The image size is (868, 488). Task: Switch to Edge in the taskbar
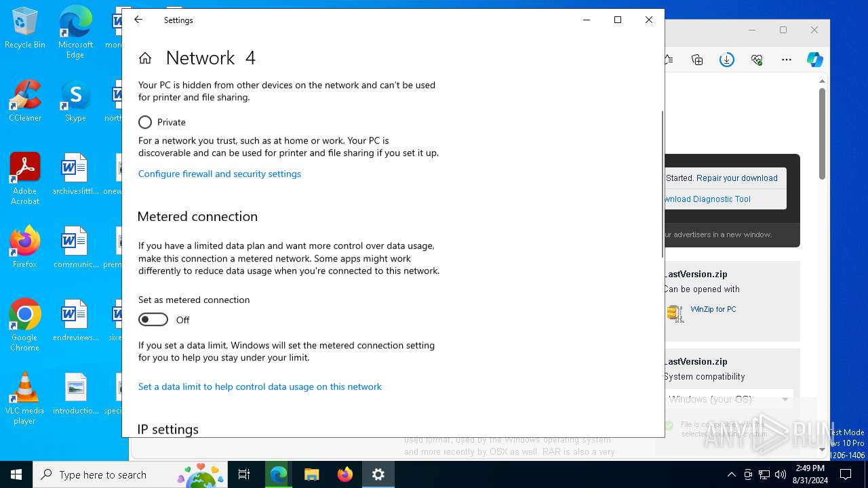pos(279,474)
